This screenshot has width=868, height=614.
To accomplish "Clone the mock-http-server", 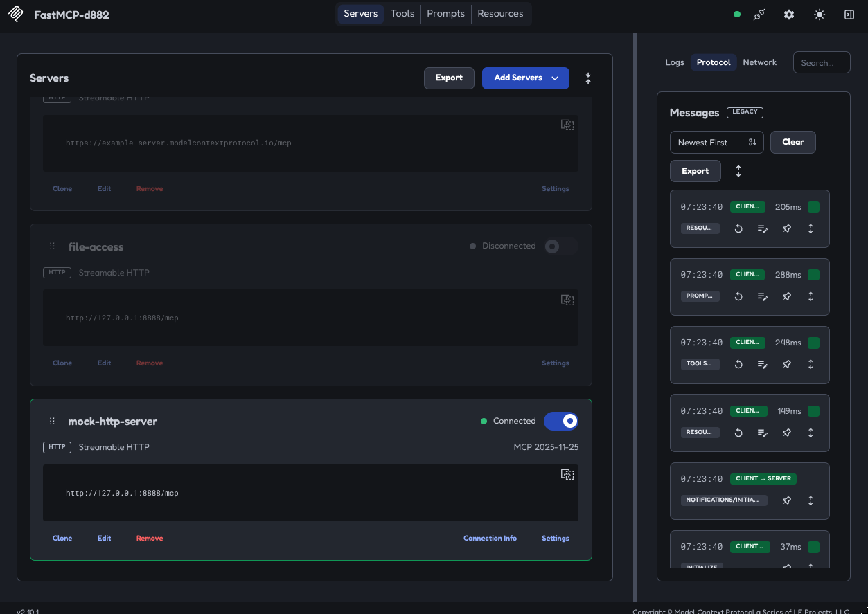I will pos(62,539).
